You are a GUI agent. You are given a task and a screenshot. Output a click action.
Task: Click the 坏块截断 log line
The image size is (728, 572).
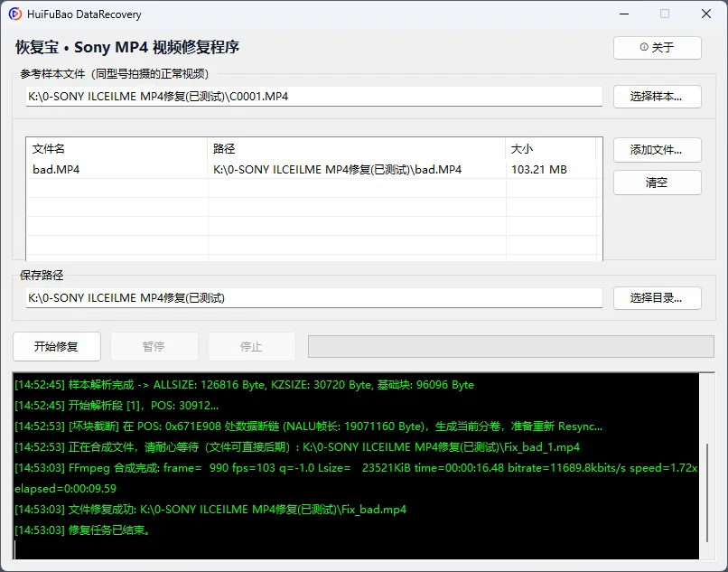tap(308, 427)
